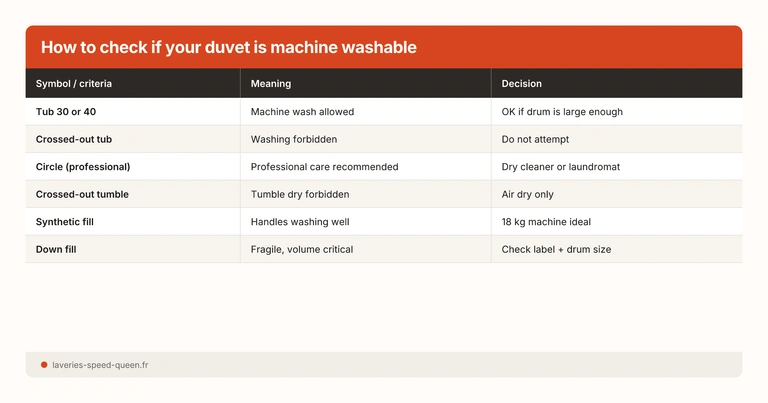Select the 'Tumble dry forbidden' cell
Screen dimensions: 768x403
coord(365,194)
